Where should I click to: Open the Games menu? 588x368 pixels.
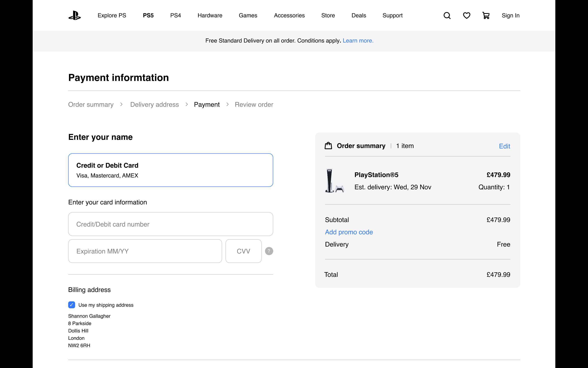248,15
